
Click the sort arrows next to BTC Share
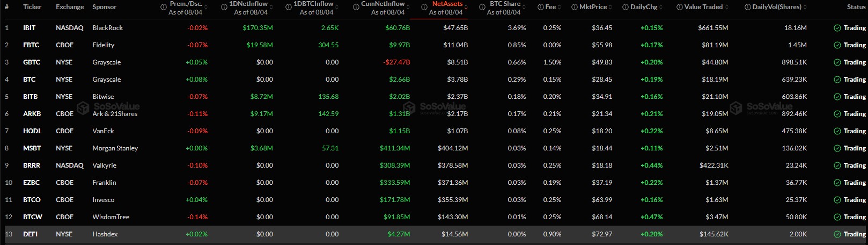point(525,7)
